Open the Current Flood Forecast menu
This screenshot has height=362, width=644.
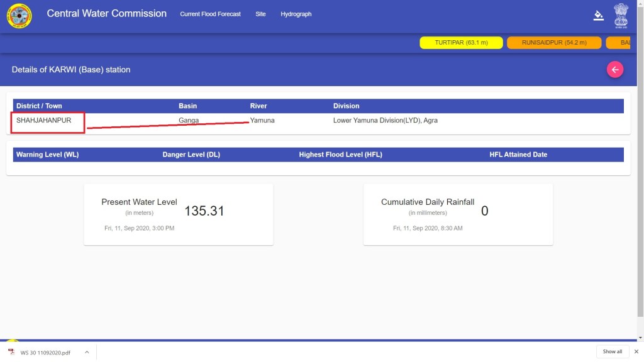click(210, 14)
